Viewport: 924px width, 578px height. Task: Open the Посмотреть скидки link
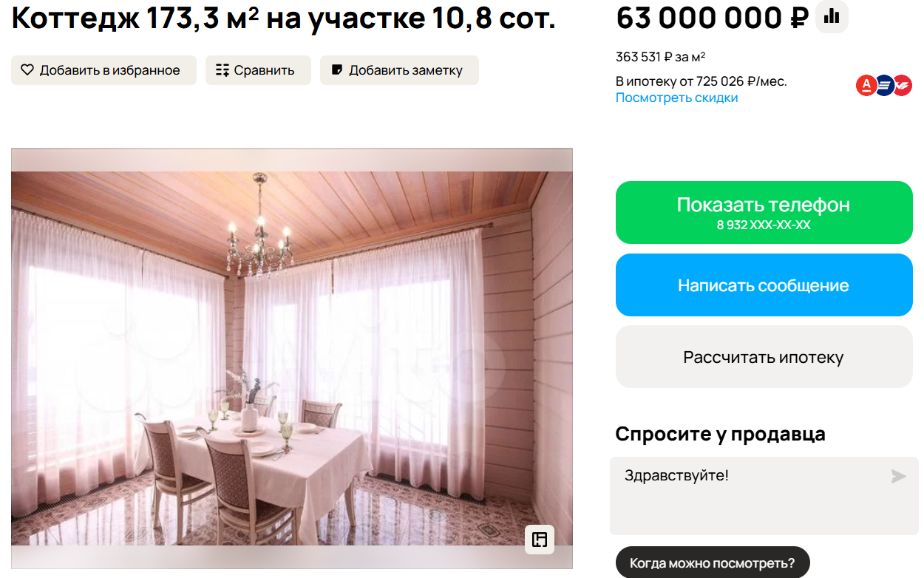[676, 98]
